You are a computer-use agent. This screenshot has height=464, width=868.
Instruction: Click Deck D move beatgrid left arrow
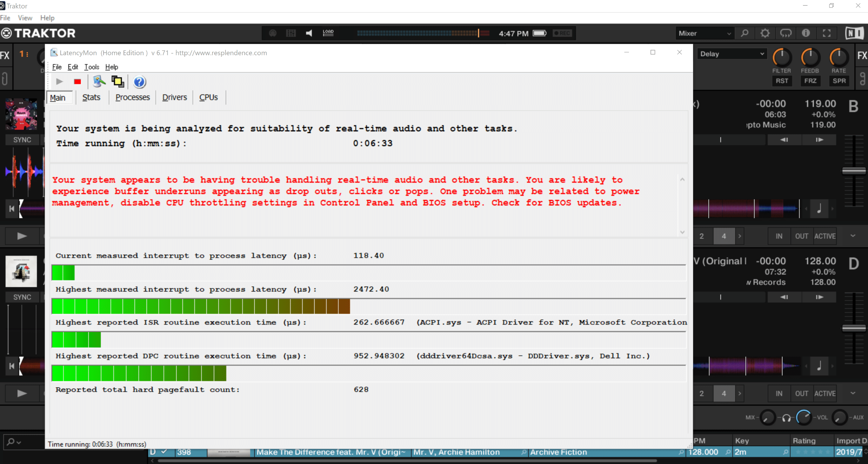point(784,297)
